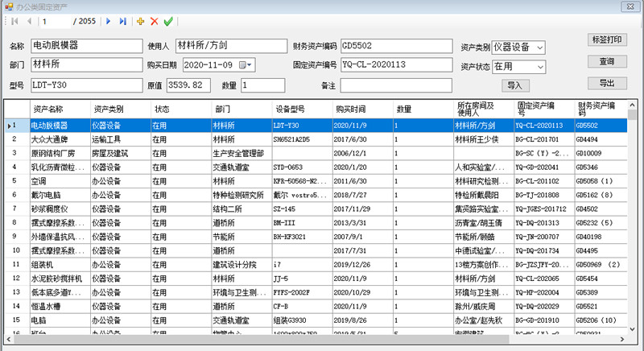Jump to the last record
Viewport: 644px width, 351px height.
pyautogui.click(x=123, y=22)
